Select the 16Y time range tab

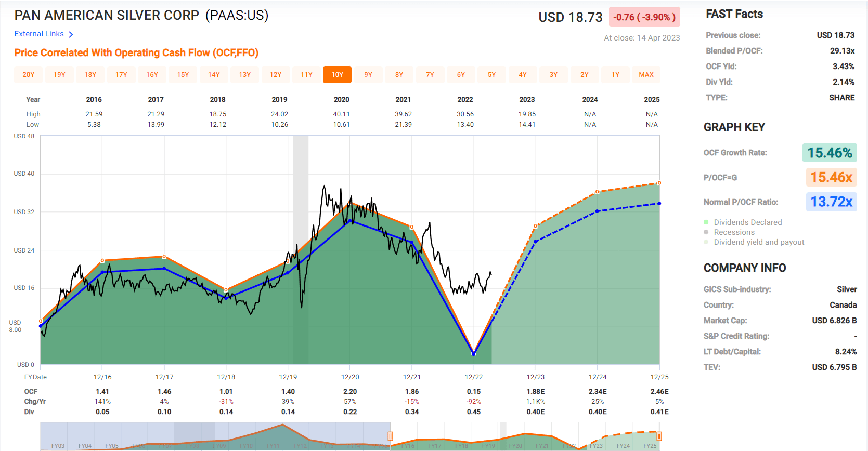[x=152, y=75]
